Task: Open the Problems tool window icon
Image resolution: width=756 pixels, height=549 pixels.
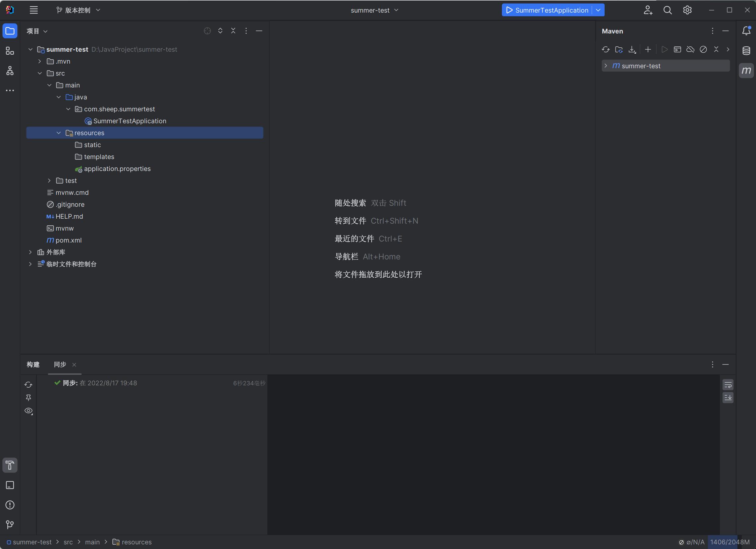Action: click(10, 505)
